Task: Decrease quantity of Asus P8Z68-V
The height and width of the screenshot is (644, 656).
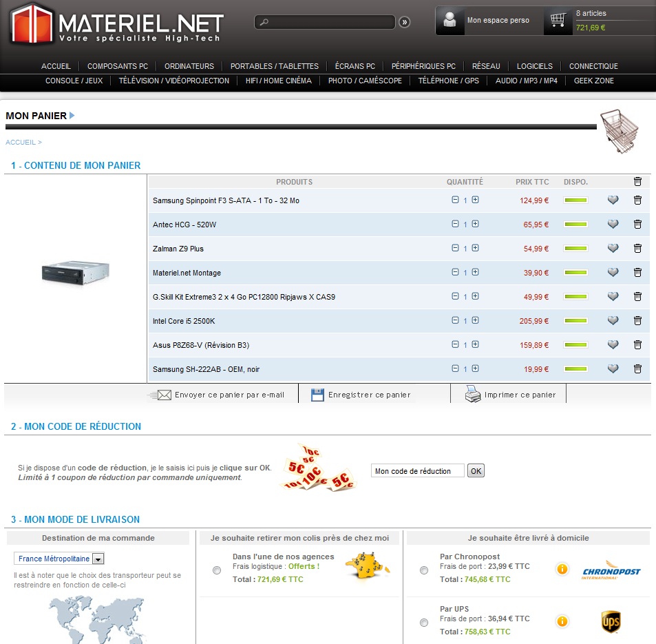Action: pos(455,344)
